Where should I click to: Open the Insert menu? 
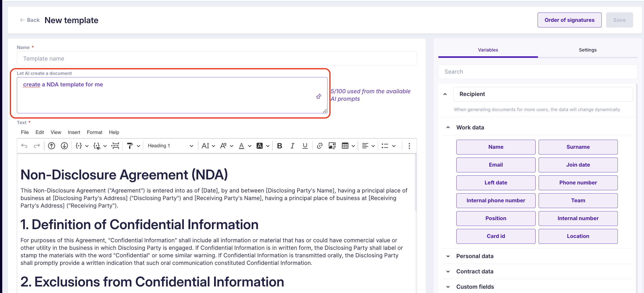tap(74, 132)
